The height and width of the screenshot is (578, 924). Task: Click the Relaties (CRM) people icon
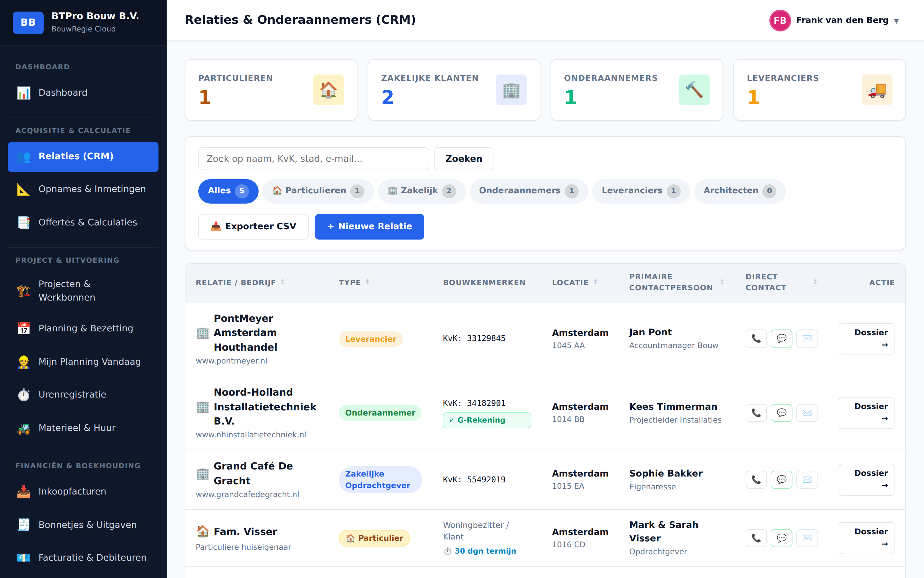[24, 156]
